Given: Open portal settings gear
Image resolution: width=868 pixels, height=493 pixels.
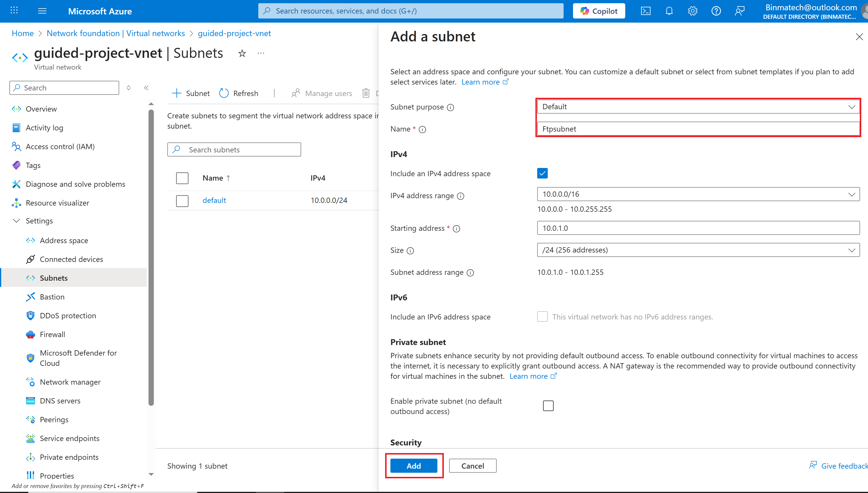Looking at the screenshot, I should tap(692, 11).
